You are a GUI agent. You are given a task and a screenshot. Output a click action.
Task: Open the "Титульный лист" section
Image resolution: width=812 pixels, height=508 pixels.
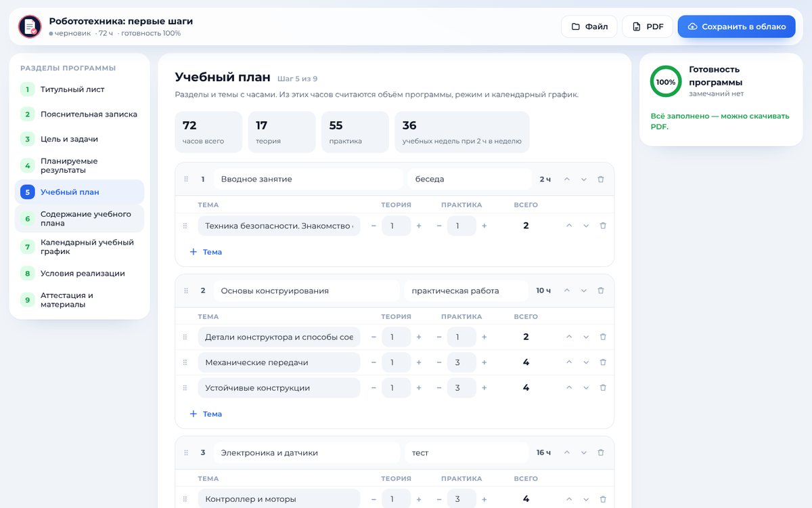coord(79,89)
